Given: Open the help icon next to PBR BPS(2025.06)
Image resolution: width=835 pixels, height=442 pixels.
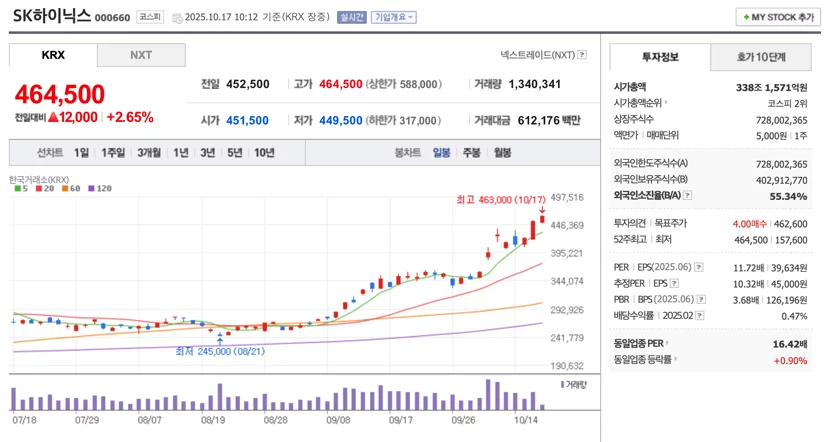Looking at the screenshot, I should pos(701,299).
